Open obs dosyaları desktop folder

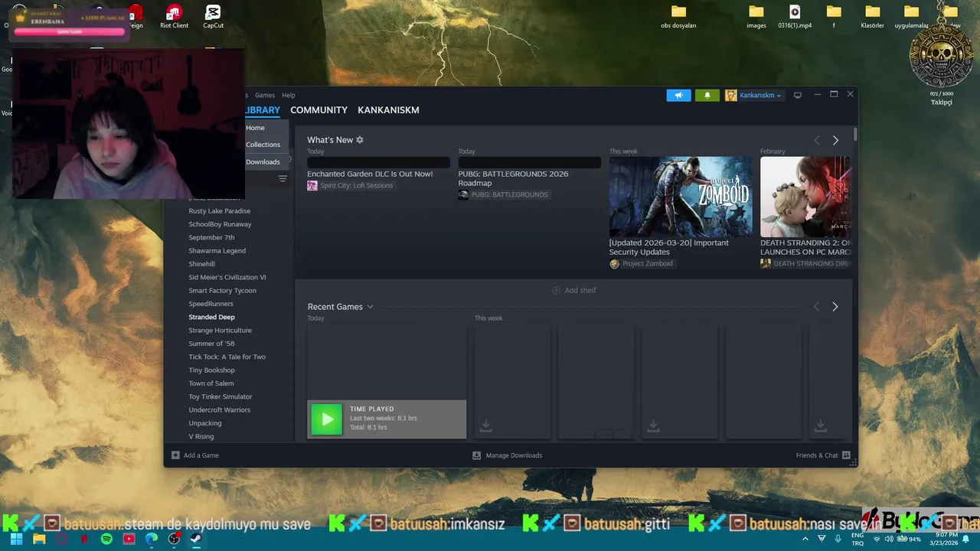(x=678, y=16)
